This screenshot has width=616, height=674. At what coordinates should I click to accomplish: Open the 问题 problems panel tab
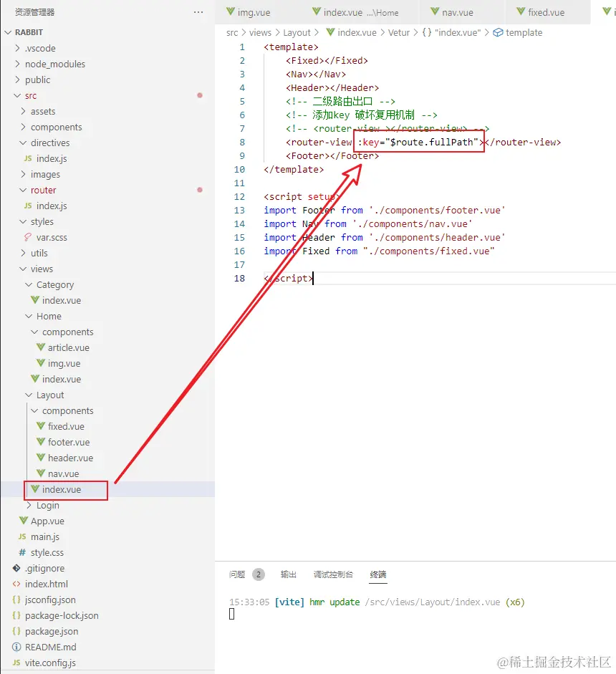[237, 574]
